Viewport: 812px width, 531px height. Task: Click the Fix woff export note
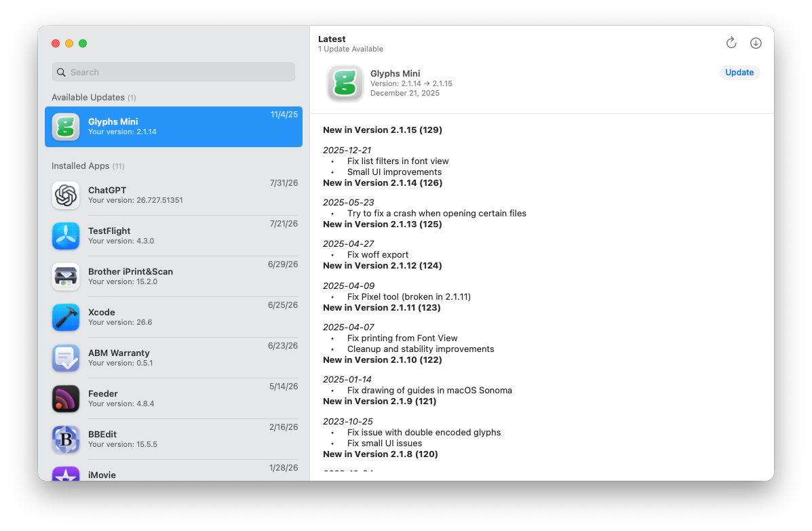[x=378, y=254]
